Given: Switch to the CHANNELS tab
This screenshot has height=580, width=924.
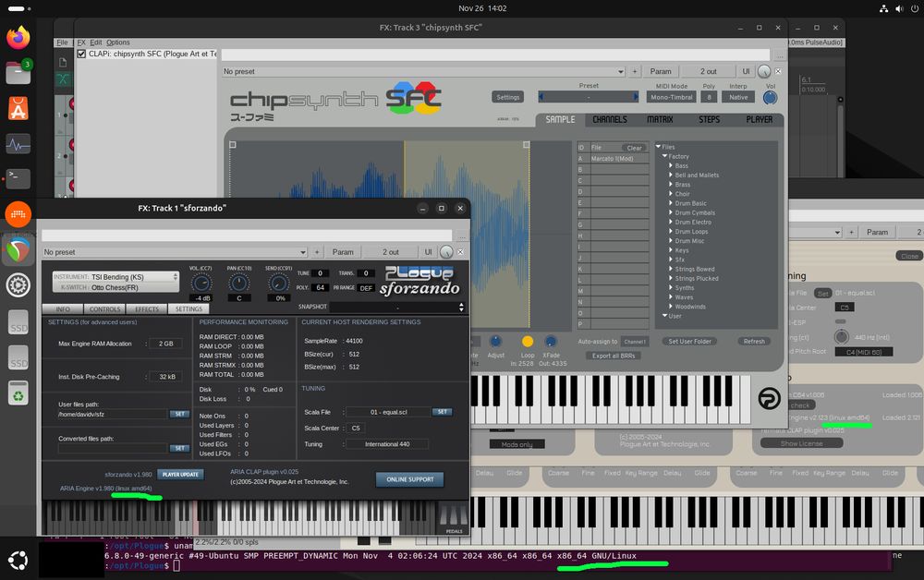Looking at the screenshot, I should pyautogui.click(x=609, y=119).
